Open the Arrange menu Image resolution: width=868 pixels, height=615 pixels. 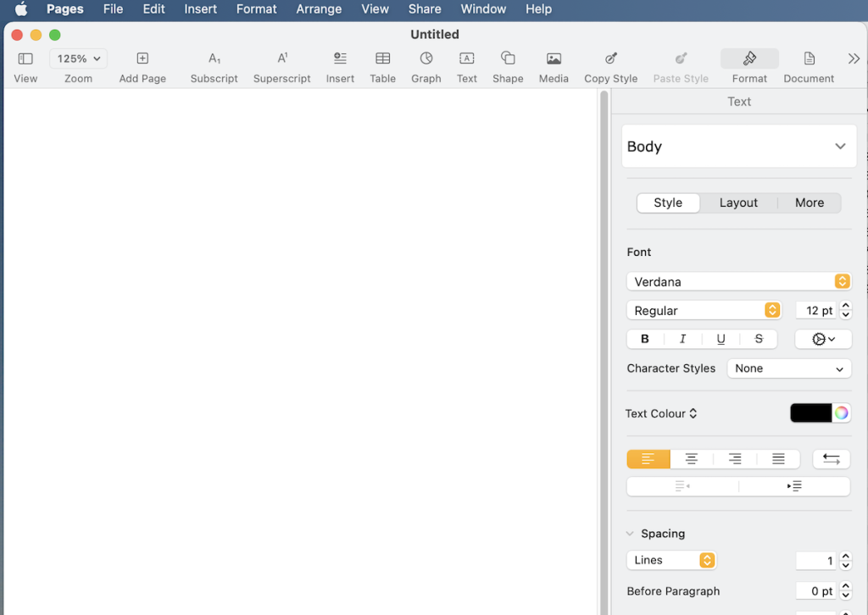click(319, 8)
